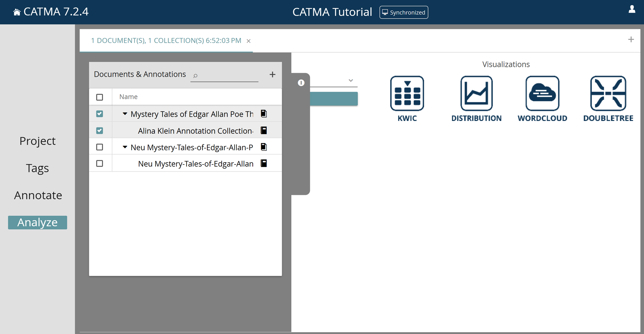The height and width of the screenshot is (334, 644).
Task: Switch to the Tags section
Action: [37, 168]
